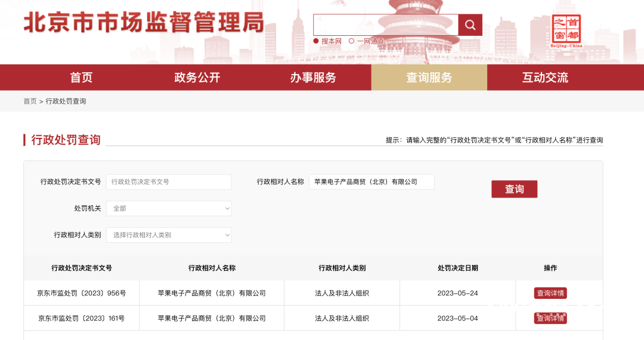The image size is (644, 340).
Task: Click into the top site search box
Action: click(386, 25)
